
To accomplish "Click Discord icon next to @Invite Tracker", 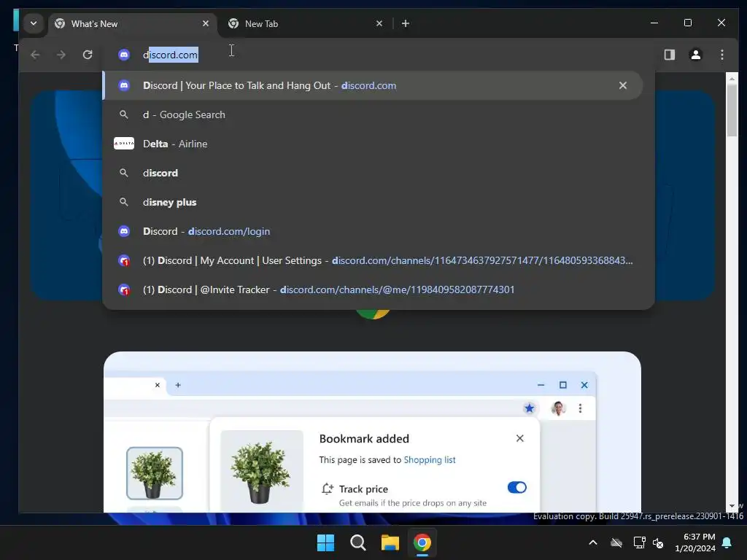I will click(124, 289).
